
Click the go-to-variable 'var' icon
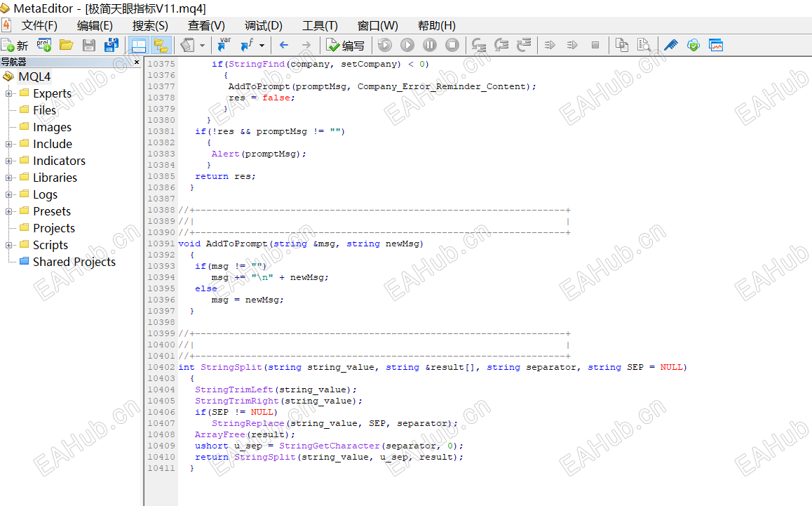pos(224,45)
